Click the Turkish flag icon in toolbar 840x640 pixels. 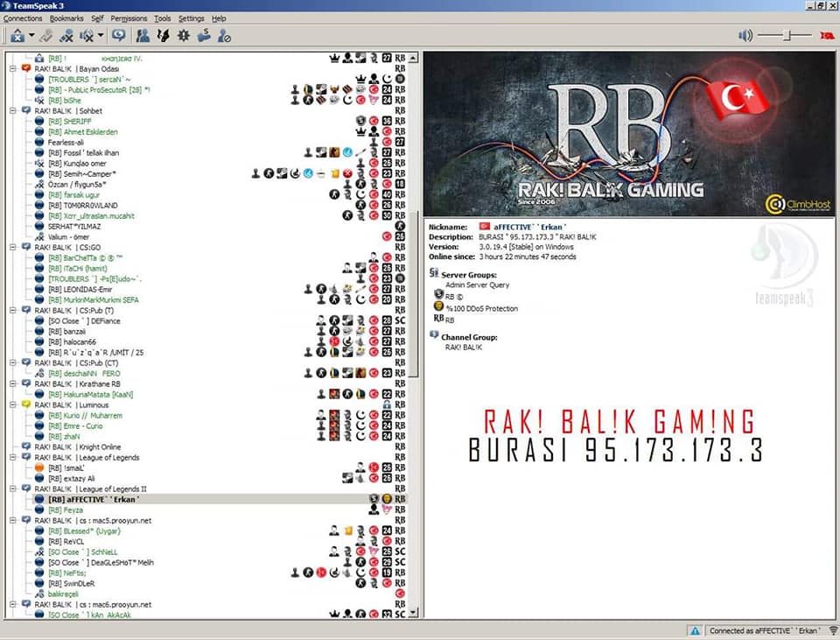[x=827, y=36]
